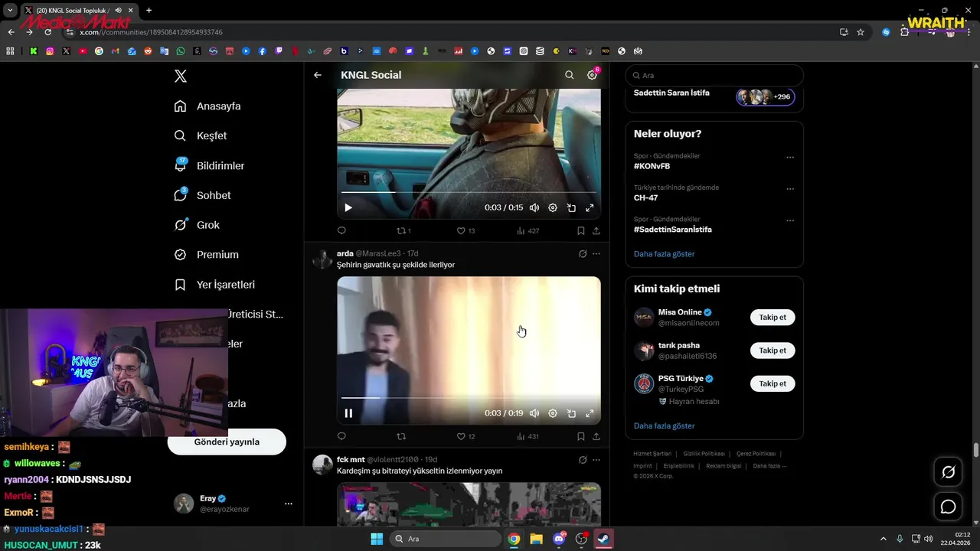
Task: Open Windows Start menu
Action: click(x=377, y=539)
